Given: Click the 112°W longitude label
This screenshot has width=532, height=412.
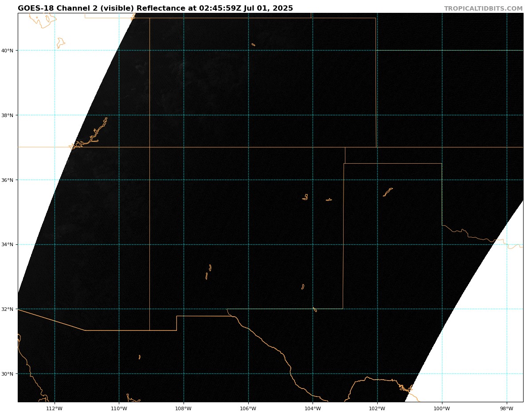Looking at the screenshot, I should 55,408.
